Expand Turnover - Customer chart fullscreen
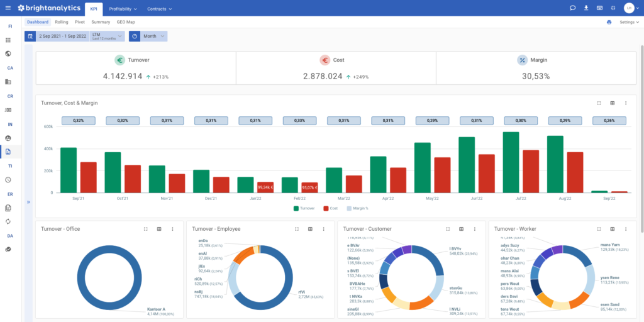 tap(448, 229)
